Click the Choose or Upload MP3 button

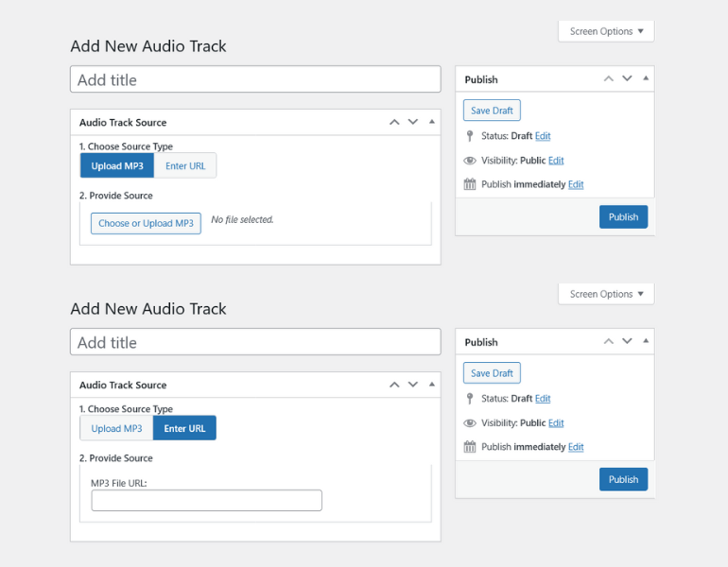[146, 224]
